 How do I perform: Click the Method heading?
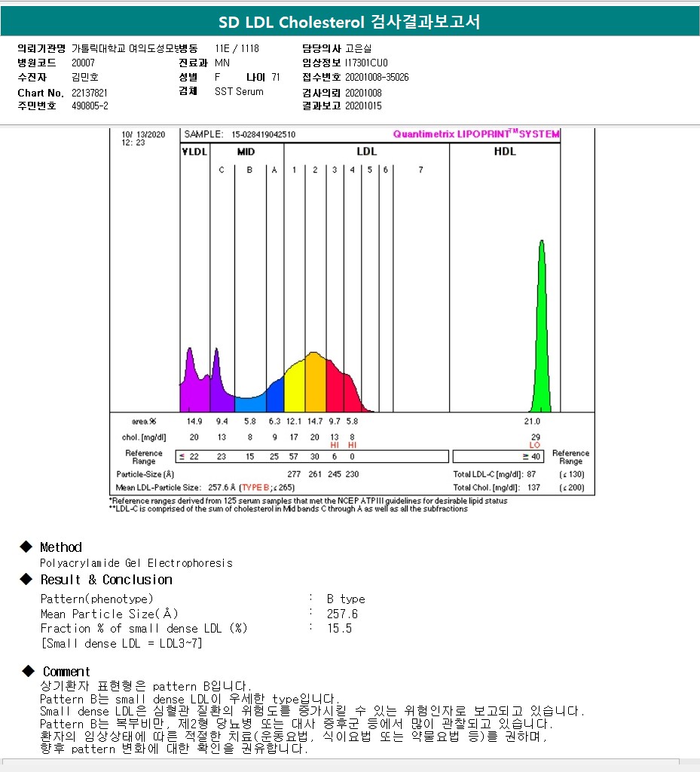[x=61, y=547]
